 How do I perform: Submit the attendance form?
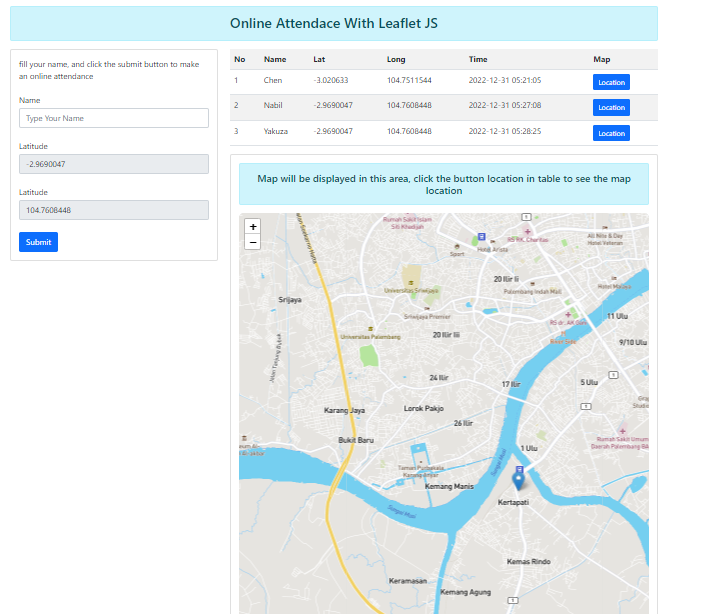[x=38, y=242]
